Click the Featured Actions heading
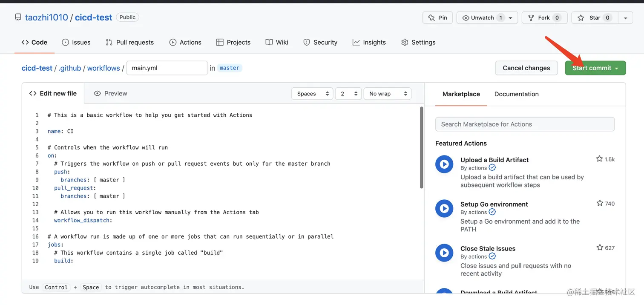This screenshot has width=644, height=305. [461, 143]
